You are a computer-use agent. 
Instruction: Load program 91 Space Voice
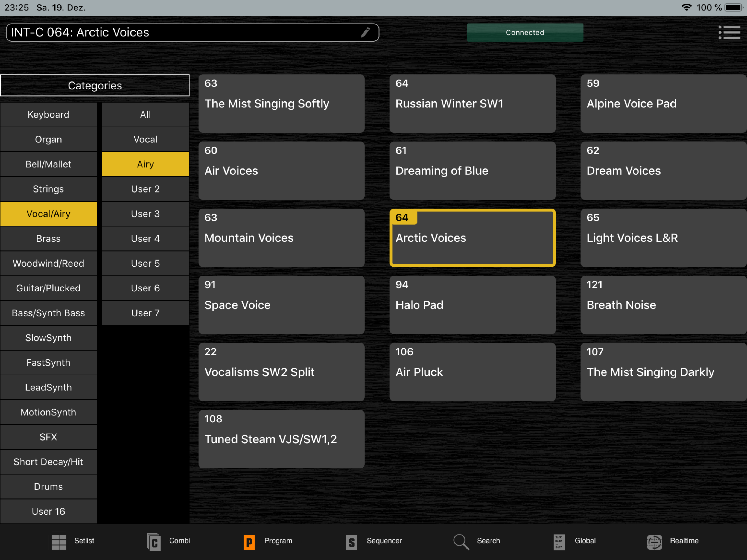click(x=282, y=305)
